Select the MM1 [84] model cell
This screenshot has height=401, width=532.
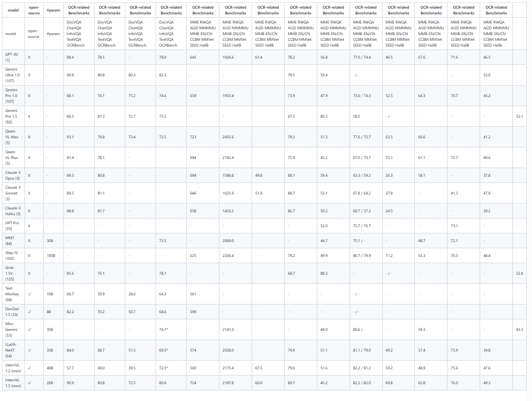click(x=13, y=241)
